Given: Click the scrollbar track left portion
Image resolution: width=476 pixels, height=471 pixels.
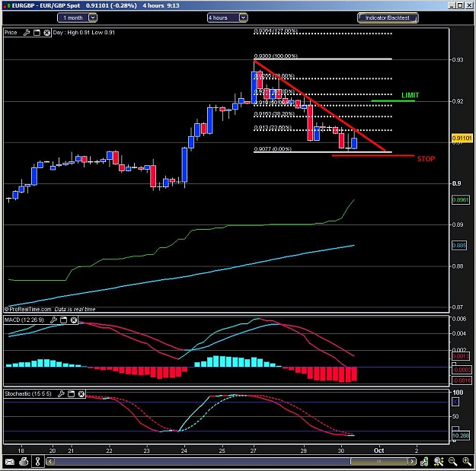Looking at the screenshot, I should (x=202, y=462).
